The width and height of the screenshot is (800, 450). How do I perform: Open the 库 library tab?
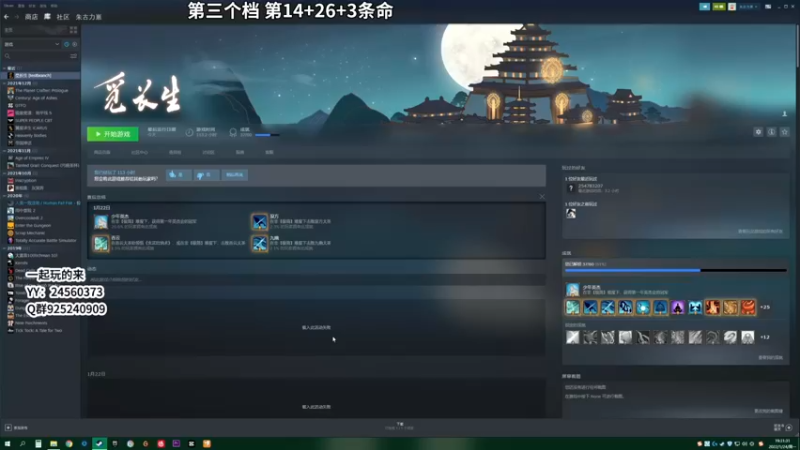47,17
